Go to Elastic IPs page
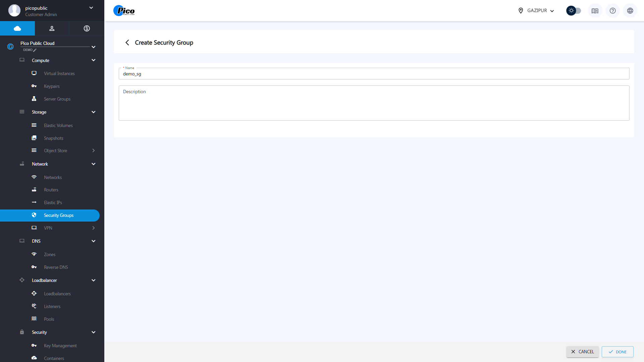This screenshot has width=644, height=362. click(53, 202)
